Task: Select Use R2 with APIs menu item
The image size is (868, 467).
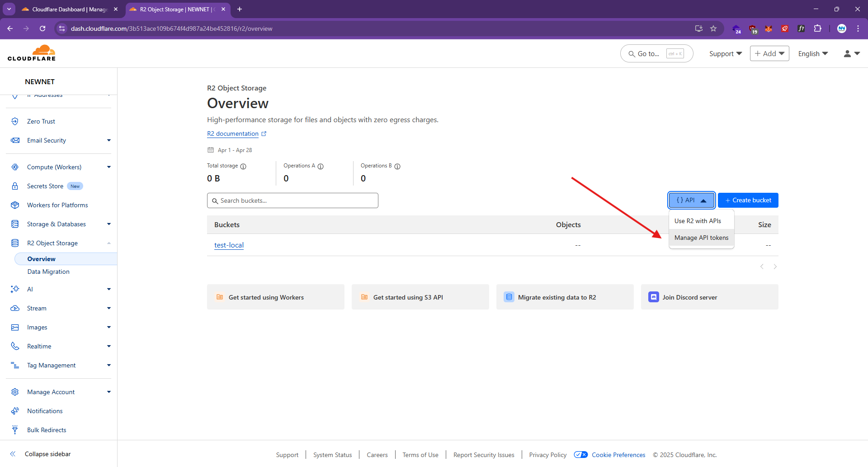Action: [x=701, y=221]
